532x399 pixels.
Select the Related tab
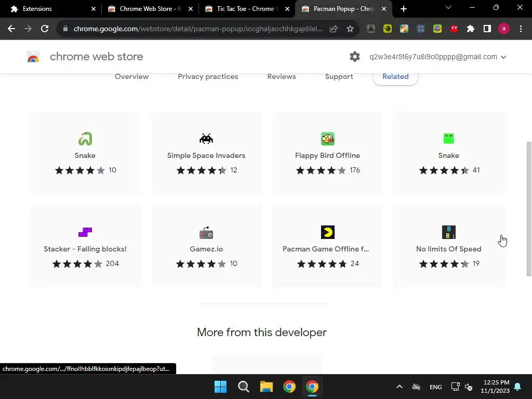(395, 77)
